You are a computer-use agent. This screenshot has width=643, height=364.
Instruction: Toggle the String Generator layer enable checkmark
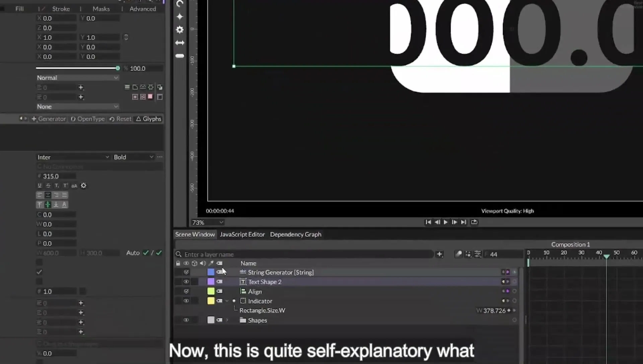186,272
